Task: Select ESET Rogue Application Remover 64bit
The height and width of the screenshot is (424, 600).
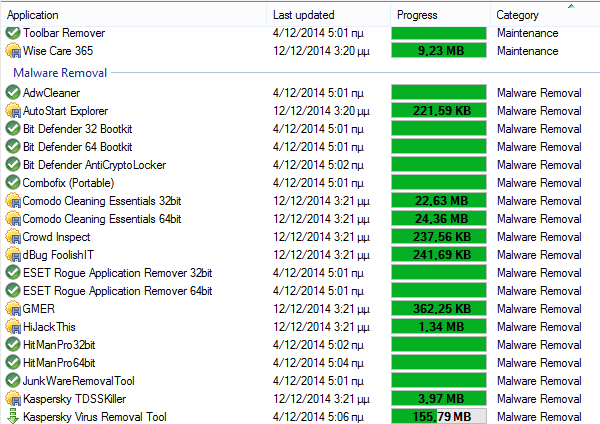Action: pyautogui.click(x=117, y=290)
